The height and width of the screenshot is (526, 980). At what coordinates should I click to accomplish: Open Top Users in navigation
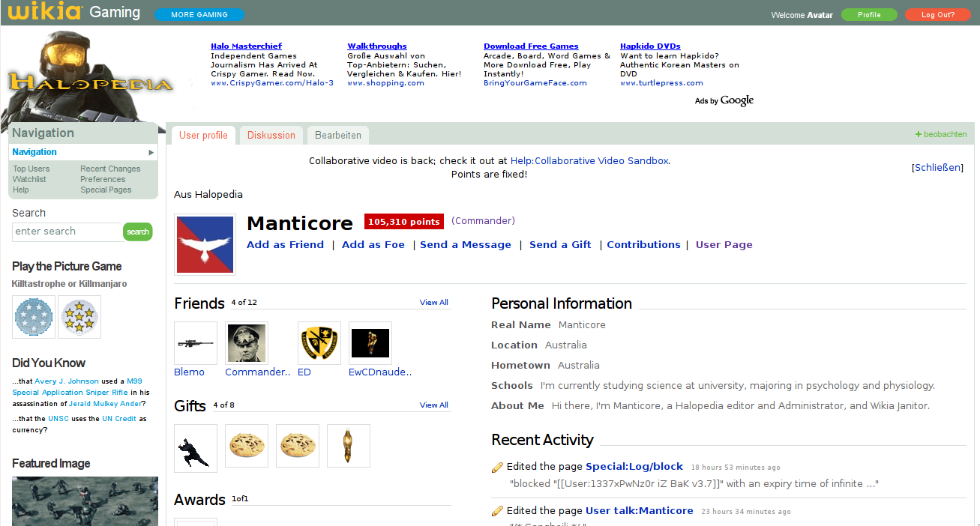[x=31, y=169]
